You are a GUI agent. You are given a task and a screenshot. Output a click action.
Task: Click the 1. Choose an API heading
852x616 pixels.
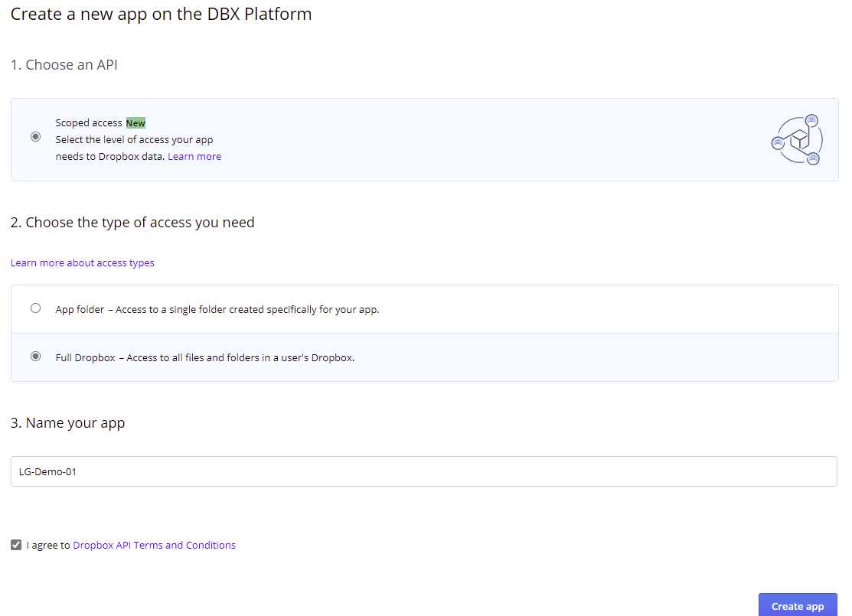click(x=64, y=64)
